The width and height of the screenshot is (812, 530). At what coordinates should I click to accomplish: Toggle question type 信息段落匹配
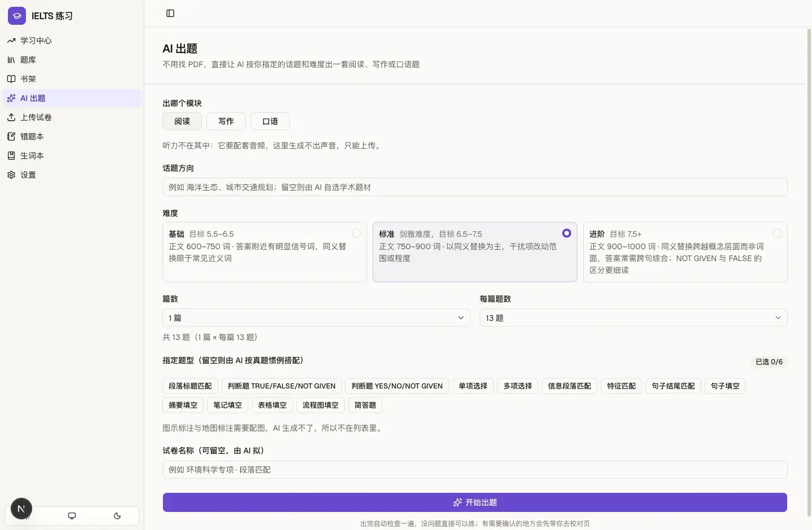tap(570, 386)
